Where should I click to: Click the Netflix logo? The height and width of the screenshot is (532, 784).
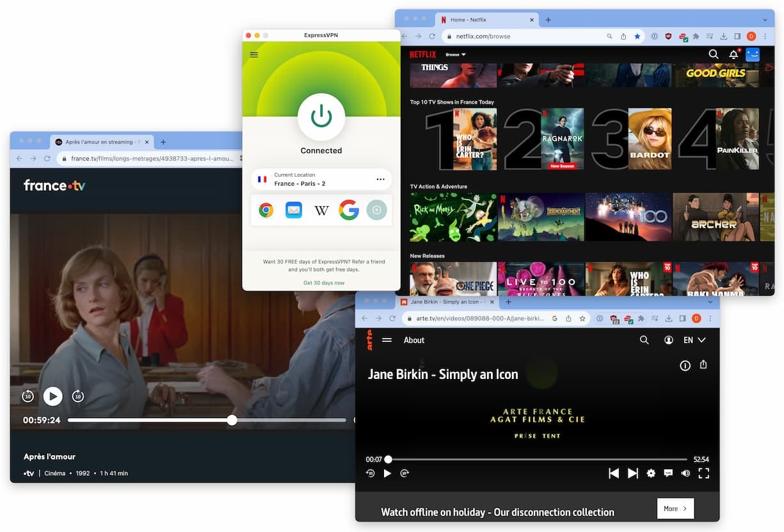423,54
